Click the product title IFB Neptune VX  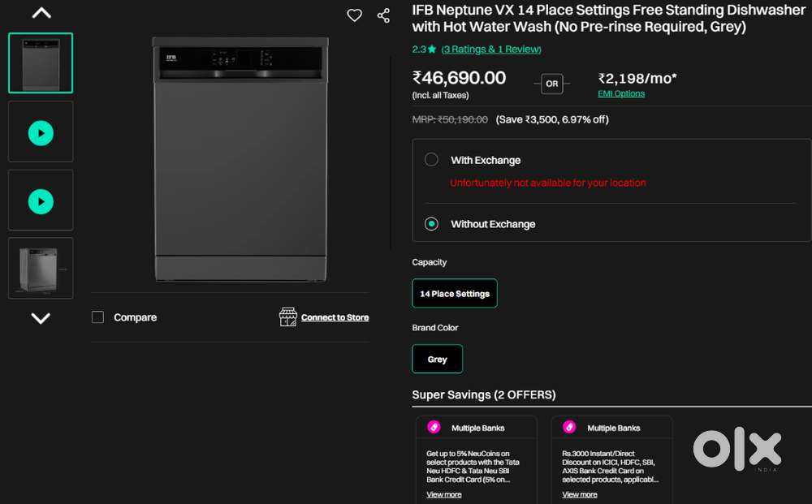[x=608, y=18]
